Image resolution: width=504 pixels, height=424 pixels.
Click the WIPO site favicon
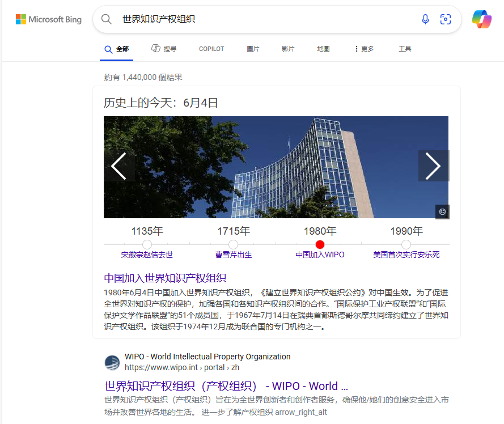point(112,363)
